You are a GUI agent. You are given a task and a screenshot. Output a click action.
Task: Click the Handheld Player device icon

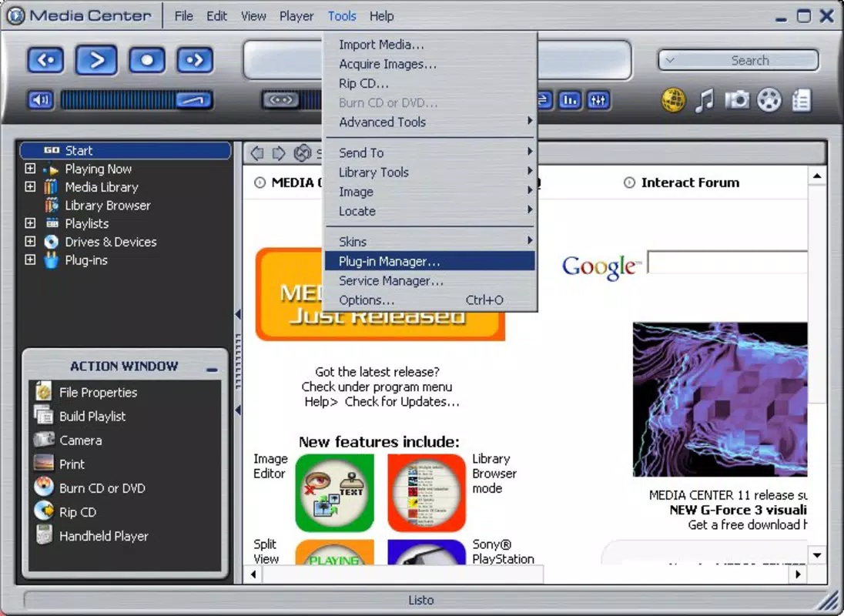coord(44,535)
